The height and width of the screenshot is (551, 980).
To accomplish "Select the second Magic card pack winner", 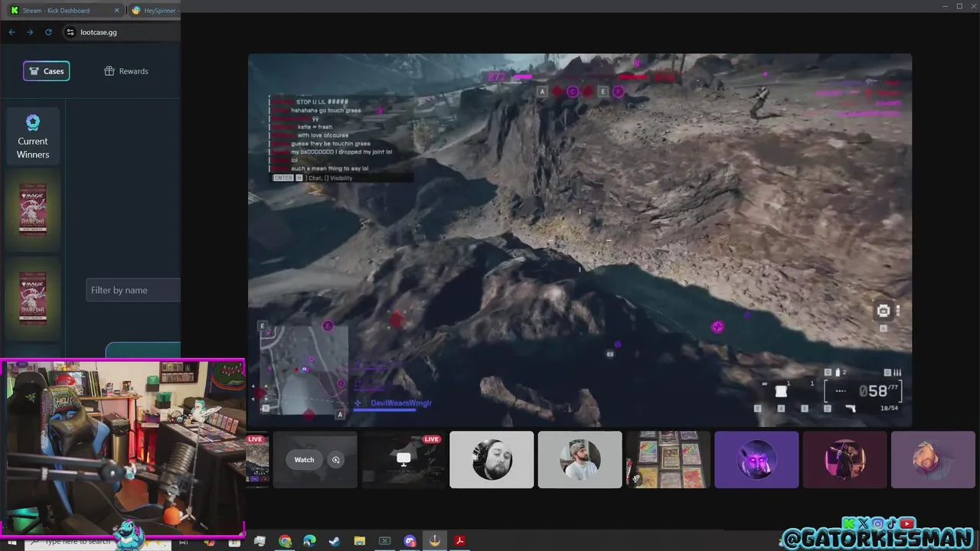I will click(33, 298).
